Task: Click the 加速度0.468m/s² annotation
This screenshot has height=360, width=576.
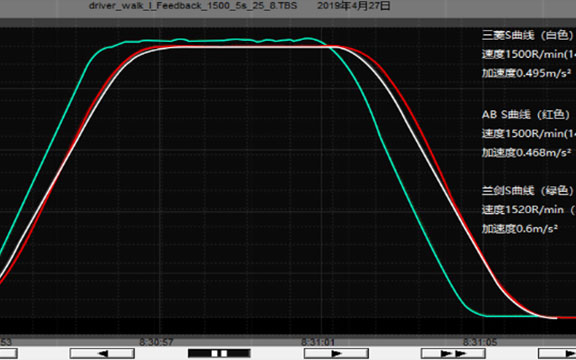Action: tap(526, 152)
